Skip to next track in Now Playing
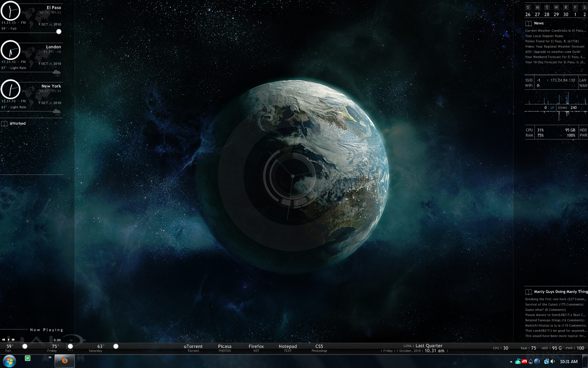This screenshot has height=368, width=588. point(13,340)
